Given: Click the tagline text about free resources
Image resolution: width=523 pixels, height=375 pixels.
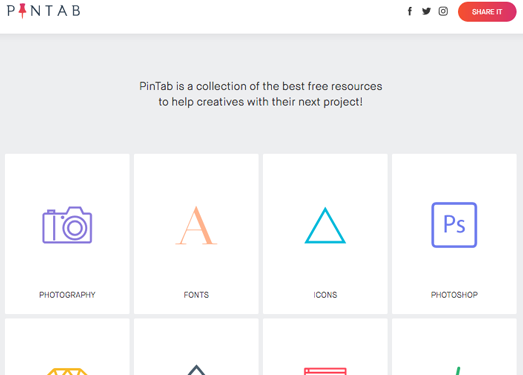Looking at the screenshot, I should tap(260, 94).
